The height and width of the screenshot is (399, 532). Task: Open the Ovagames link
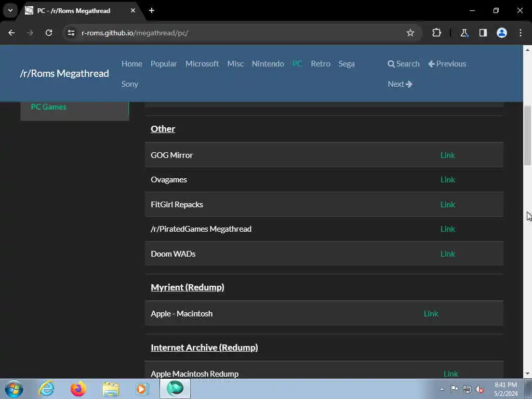click(447, 179)
